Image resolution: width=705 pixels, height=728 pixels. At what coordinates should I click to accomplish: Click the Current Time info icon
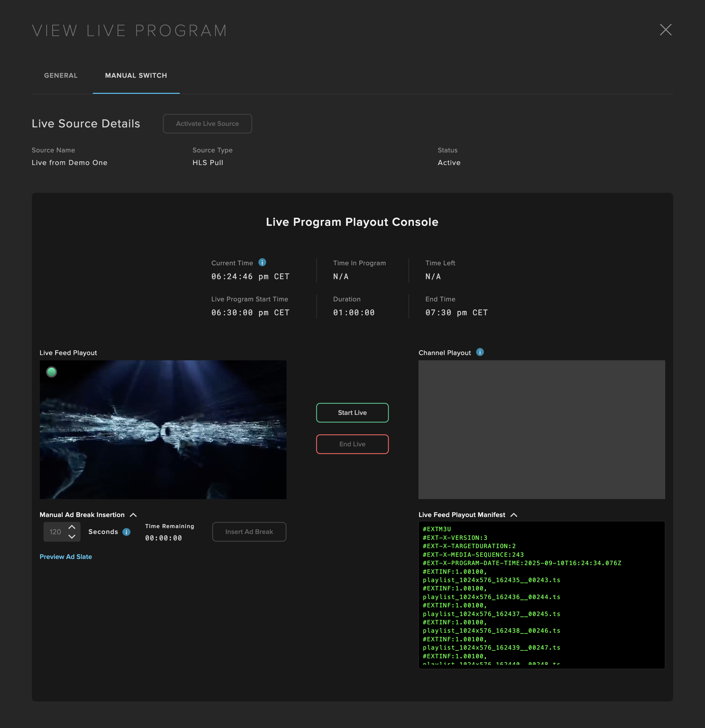(x=262, y=262)
